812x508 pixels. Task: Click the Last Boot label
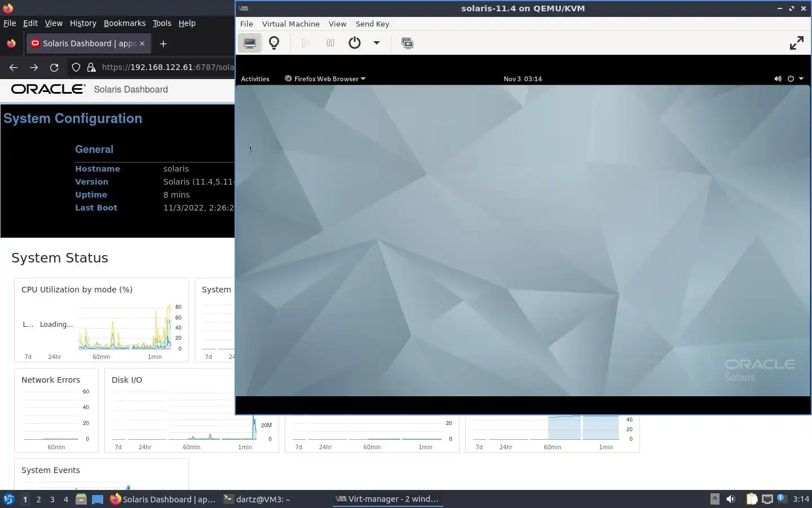(96, 208)
